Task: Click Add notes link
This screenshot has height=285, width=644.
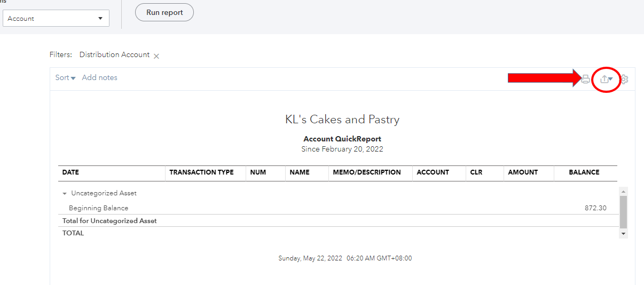Action: (x=99, y=78)
